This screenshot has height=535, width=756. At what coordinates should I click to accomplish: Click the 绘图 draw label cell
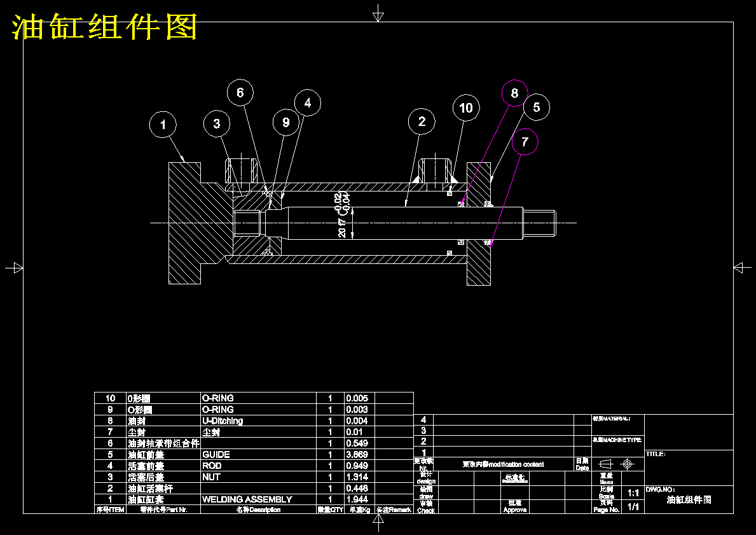coord(426,492)
